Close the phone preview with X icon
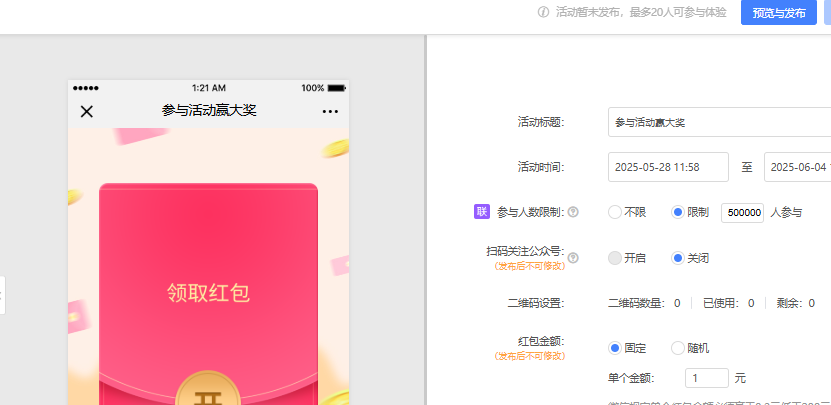831x405 pixels. [87, 111]
